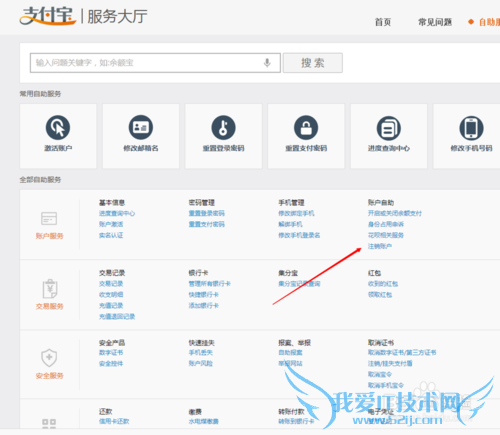This screenshot has height=435, width=500.
Task: Open the 注销/挂失支付盾 link
Action: [x=390, y=364]
